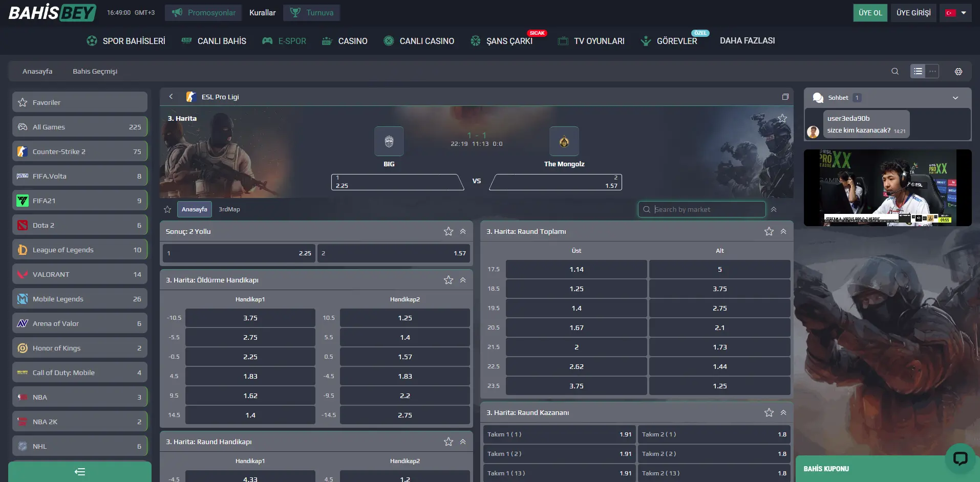Select FIFA.Volta game category
The height and width of the screenshot is (482, 980).
(80, 176)
